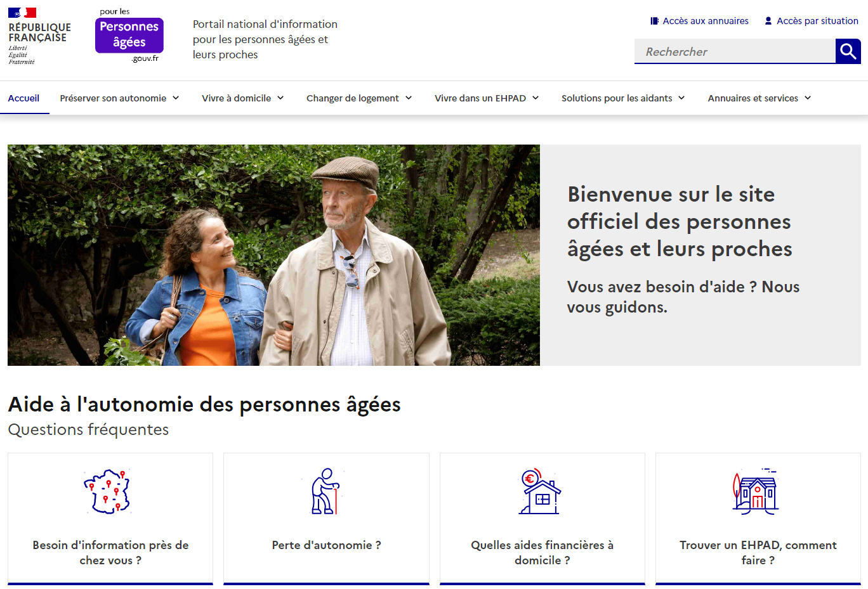868x589 pixels.
Task: Click the person icon beside Accès par situation
Action: [768, 21]
